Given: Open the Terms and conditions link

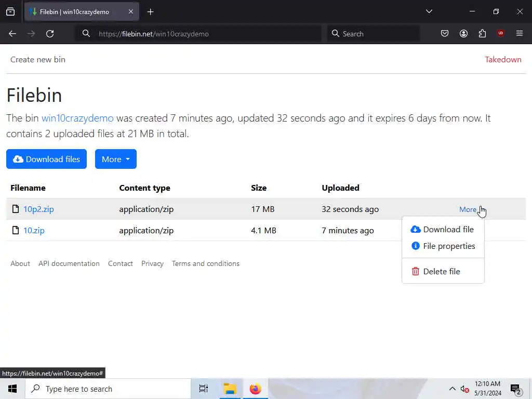Looking at the screenshot, I should pos(206,263).
